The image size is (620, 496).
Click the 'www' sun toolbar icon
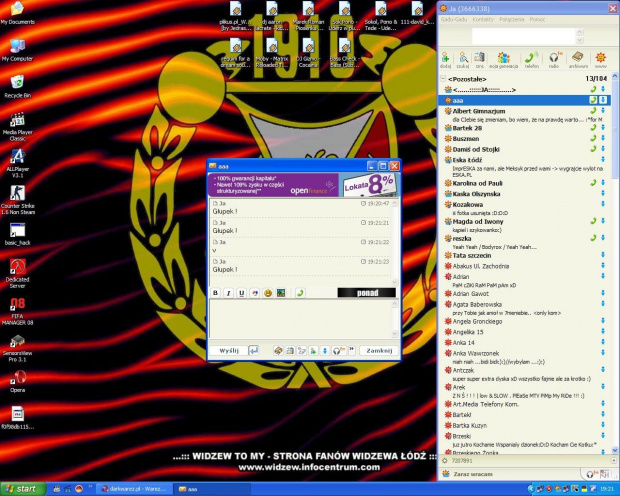click(x=601, y=60)
